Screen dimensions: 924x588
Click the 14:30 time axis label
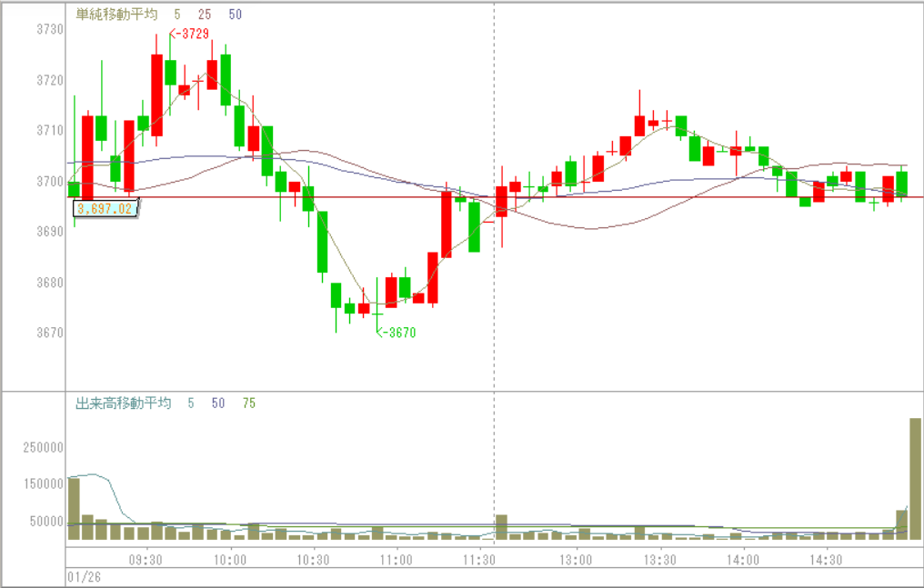[x=826, y=559]
